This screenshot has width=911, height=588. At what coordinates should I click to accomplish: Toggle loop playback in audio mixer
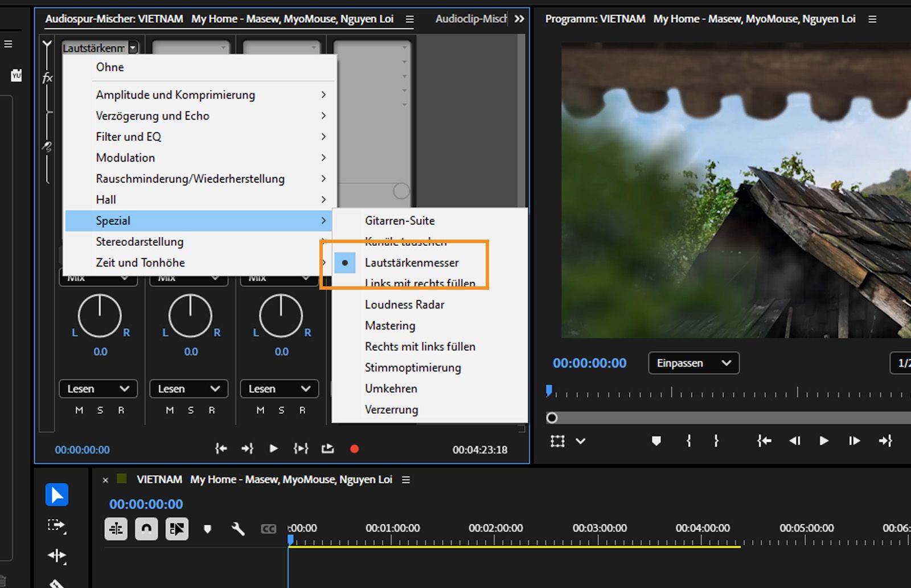click(x=327, y=449)
